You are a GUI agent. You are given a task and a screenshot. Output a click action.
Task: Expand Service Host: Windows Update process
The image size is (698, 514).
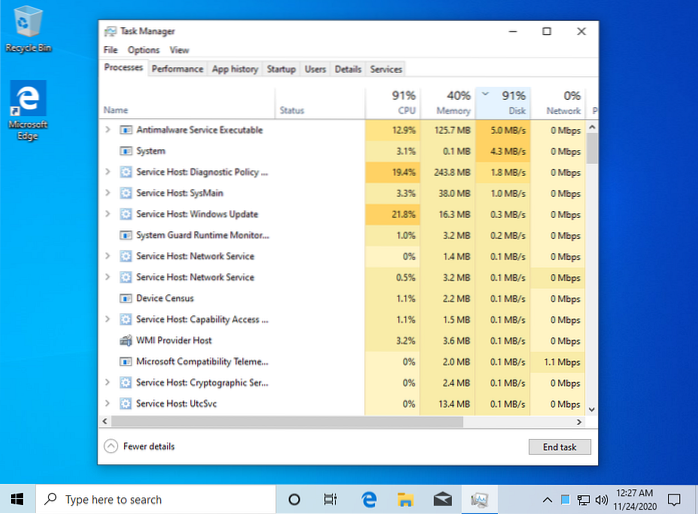[x=108, y=214]
